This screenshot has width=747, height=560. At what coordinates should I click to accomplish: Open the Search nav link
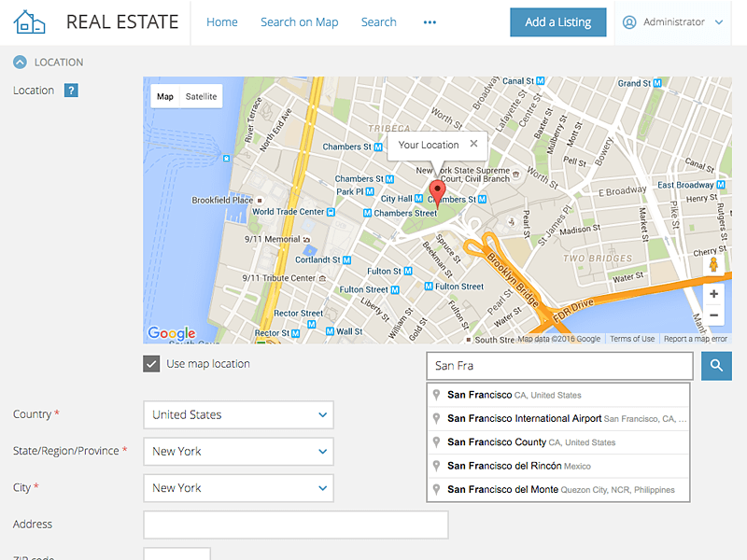[x=379, y=22]
